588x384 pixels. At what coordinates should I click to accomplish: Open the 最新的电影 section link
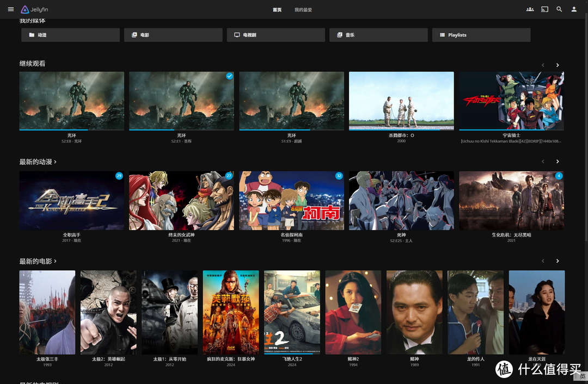pos(38,261)
